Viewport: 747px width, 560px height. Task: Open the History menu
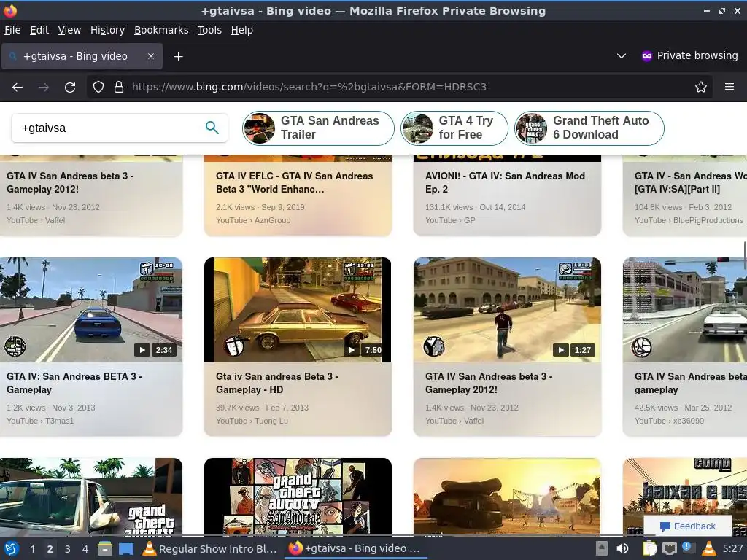coord(108,30)
